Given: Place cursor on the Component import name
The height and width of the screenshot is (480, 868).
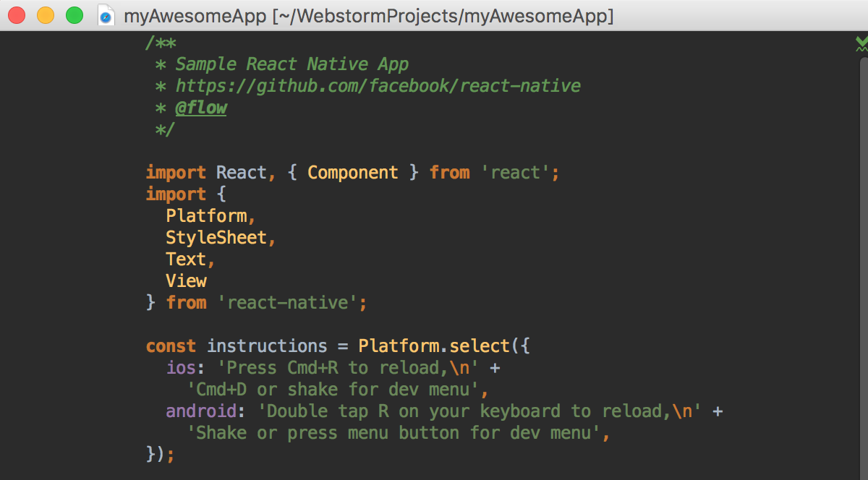Looking at the screenshot, I should click(x=353, y=173).
